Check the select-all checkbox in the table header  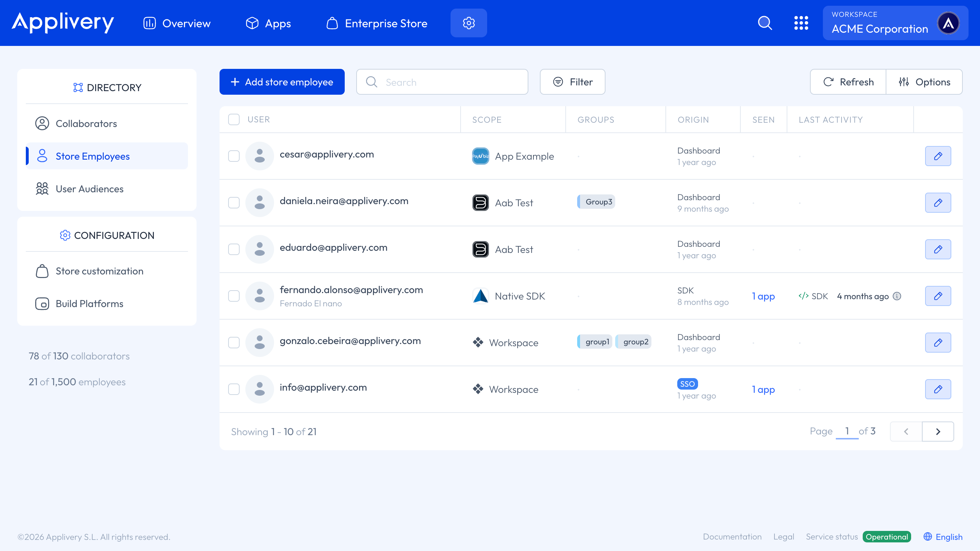coord(234,119)
